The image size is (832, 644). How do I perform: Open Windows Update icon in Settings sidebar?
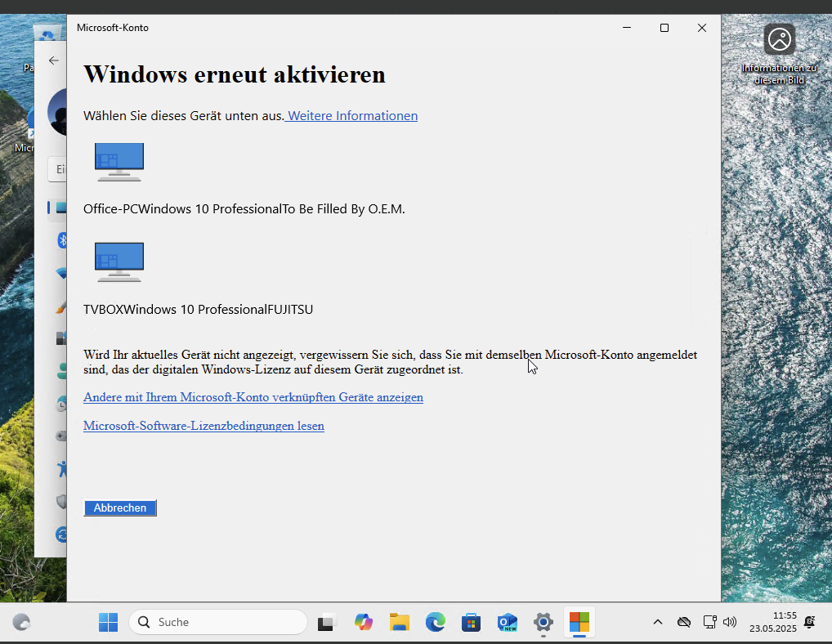[61, 534]
